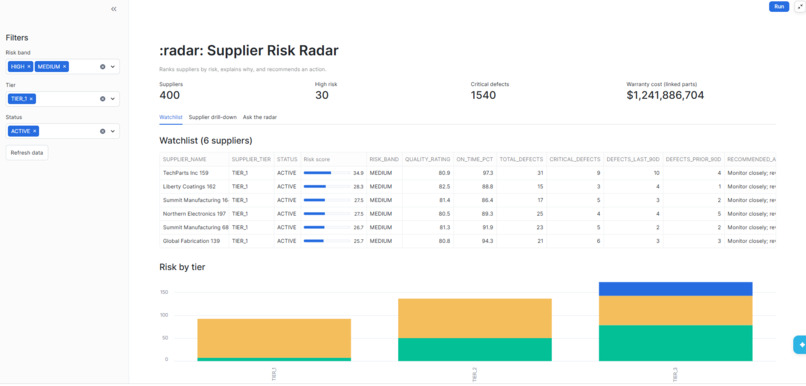Select the Northern Electronics 197 row
Image resolution: width=806 pixels, height=386 pixels.
[467, 214]
